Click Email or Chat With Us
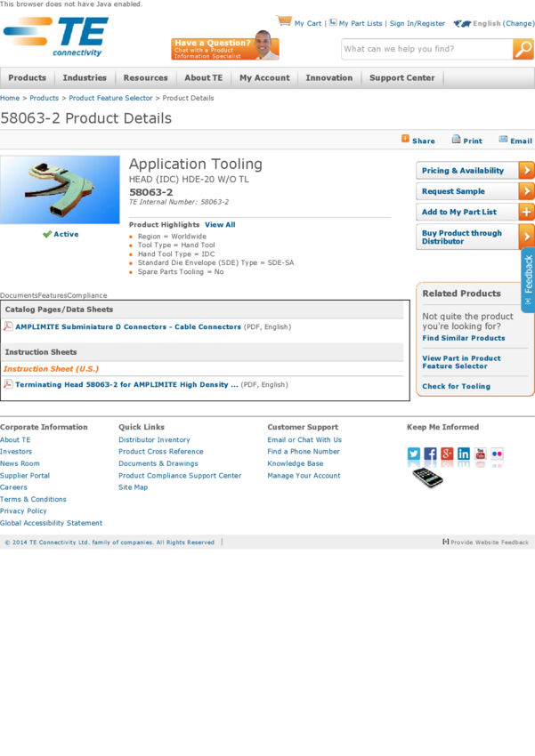535x756 pixels. (x=304, y=439)
